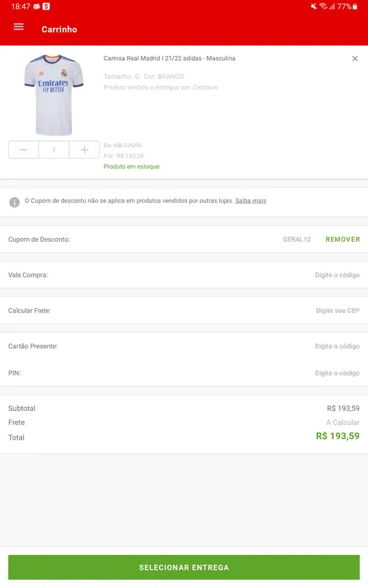Tap the Digite seu CEP field
The image size is (368, 588).
pyautogui.click(x=338, y=311)
